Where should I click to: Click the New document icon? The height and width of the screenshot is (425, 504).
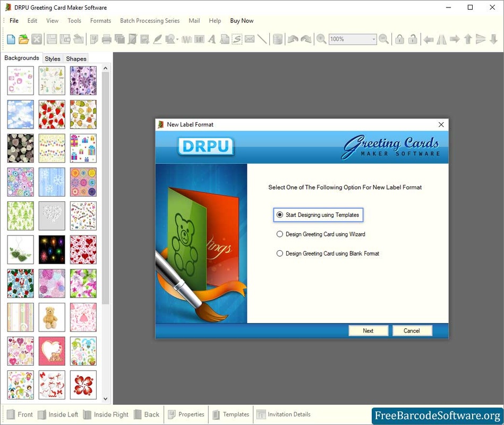[11, 39]
